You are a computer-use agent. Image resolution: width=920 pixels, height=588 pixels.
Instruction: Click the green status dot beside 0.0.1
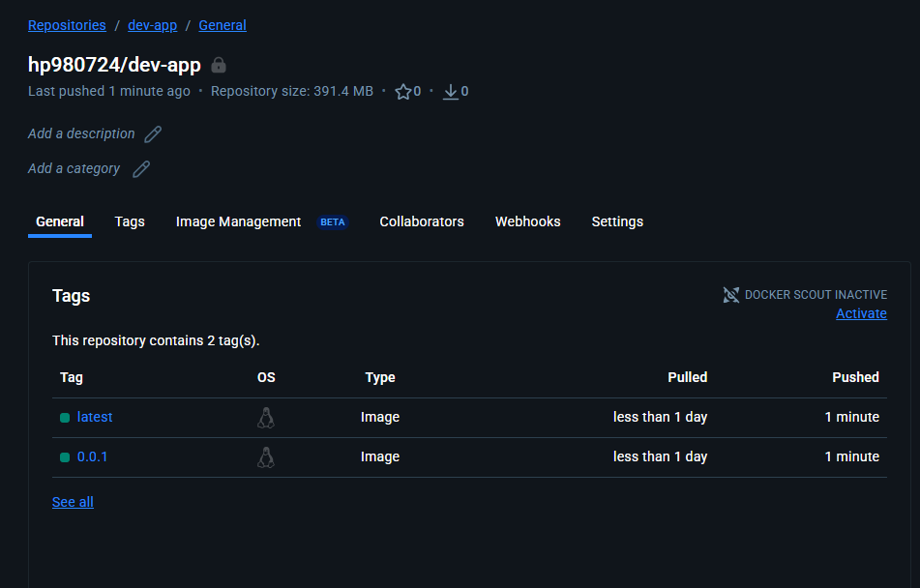(x=65, y=457)
